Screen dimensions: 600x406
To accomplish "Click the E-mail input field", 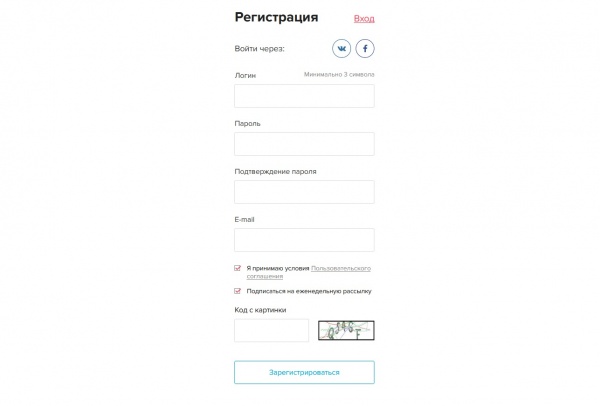I will 304,240.
